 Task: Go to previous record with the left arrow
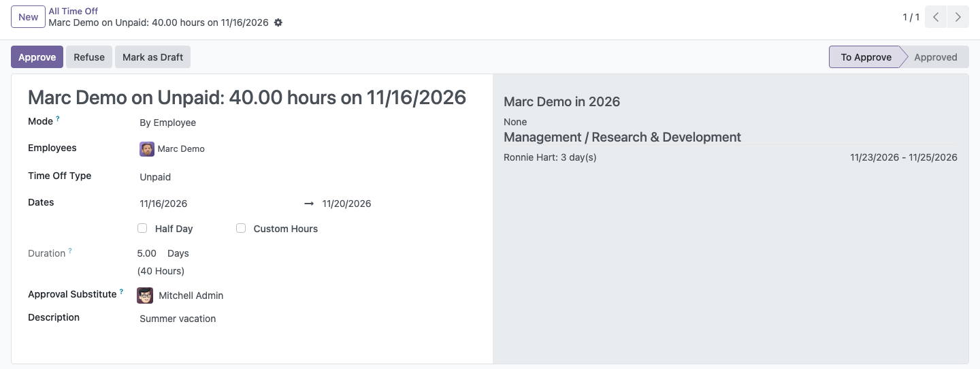click(x=936, y=17)
